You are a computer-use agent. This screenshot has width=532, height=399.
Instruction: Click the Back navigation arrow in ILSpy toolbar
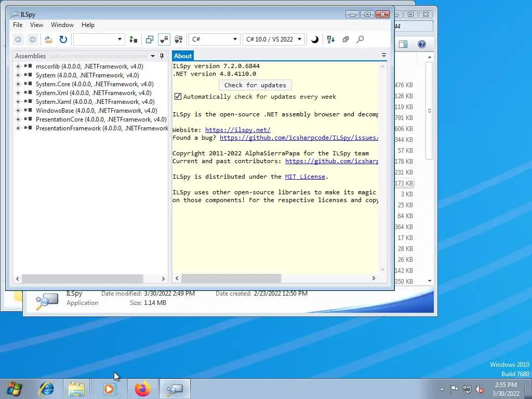coord(18,39)
